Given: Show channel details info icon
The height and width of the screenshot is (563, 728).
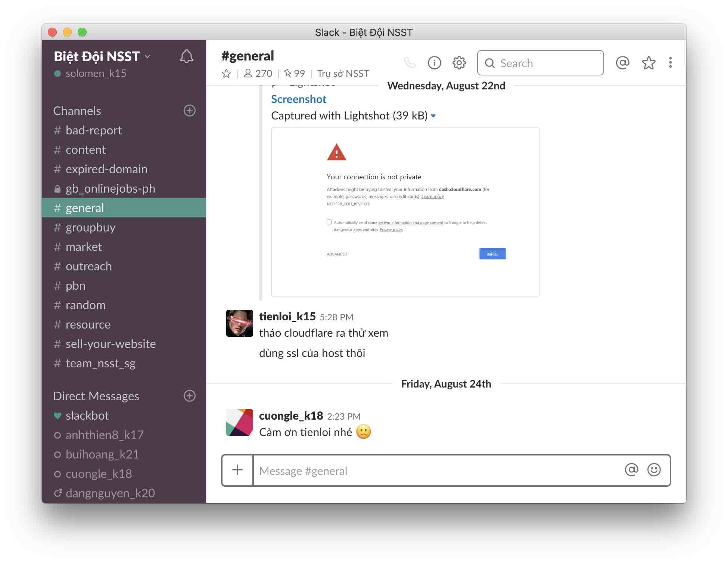Looking at the screenshot, I should 434,63.
